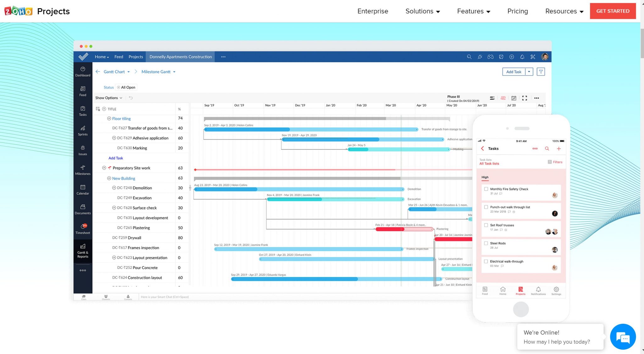Click the notifications bell in blue header
Image resolution: width=644 pixels, height=354 pixels.
point(522,57)
